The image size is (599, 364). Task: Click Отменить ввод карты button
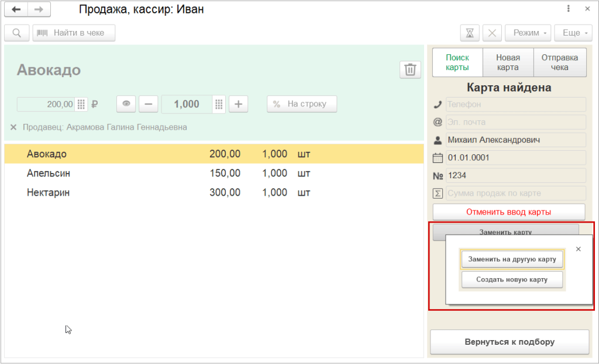508,212
